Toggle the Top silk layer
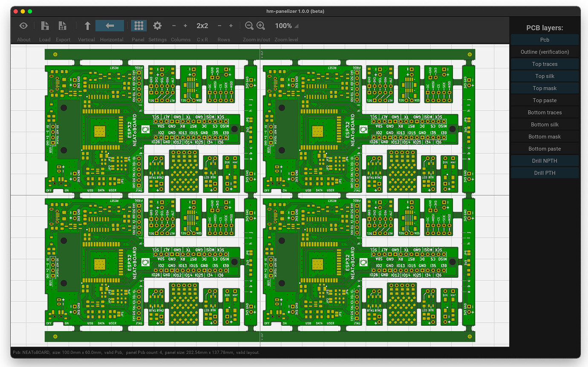This screenshot has width=588, height=367. tap(545, 76)
